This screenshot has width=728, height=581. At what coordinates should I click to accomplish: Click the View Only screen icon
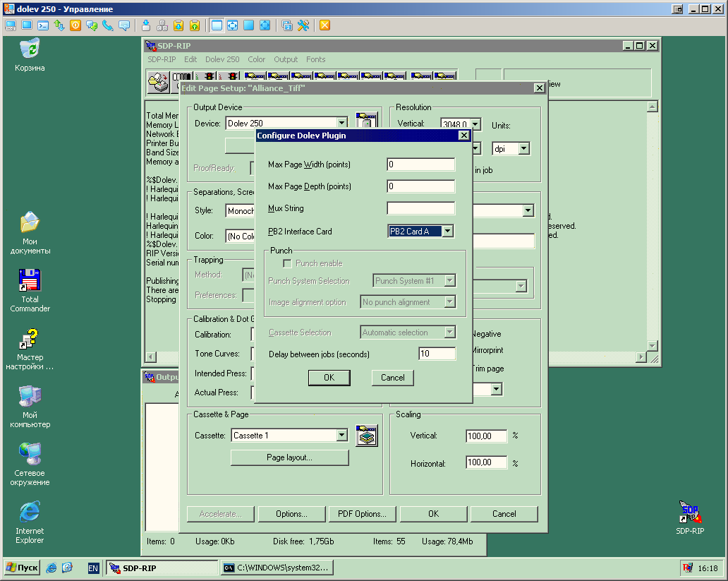coord(27,25)
